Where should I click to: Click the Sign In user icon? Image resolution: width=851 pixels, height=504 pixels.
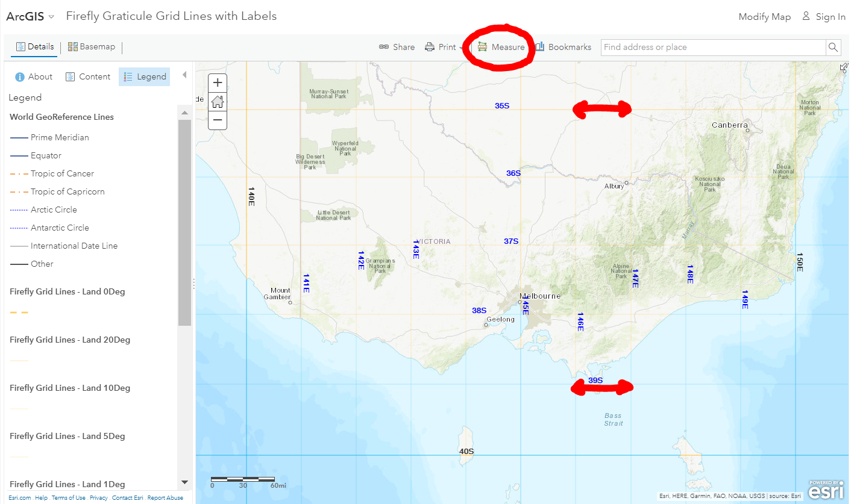pos(806,16)
